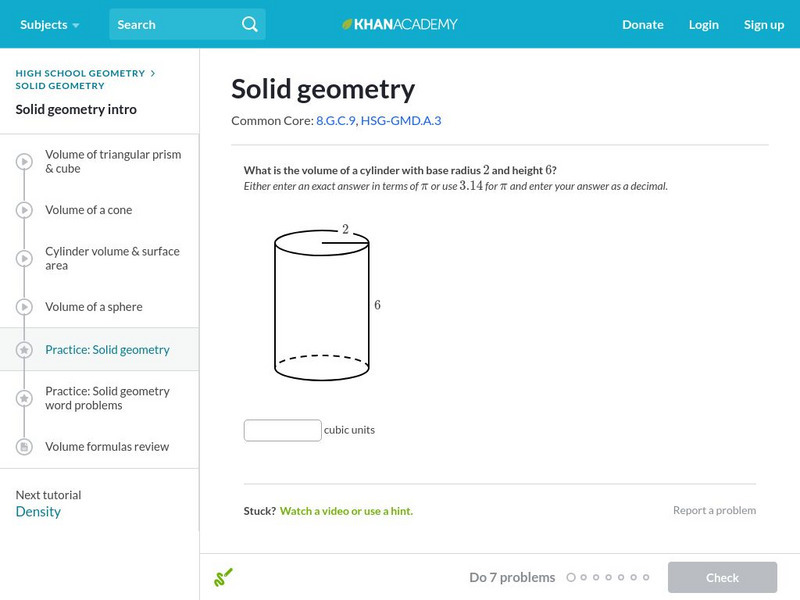Click the article icon for Volume formulas review
The height and width of the screenshot is (600, 800).
click(25, 447)
